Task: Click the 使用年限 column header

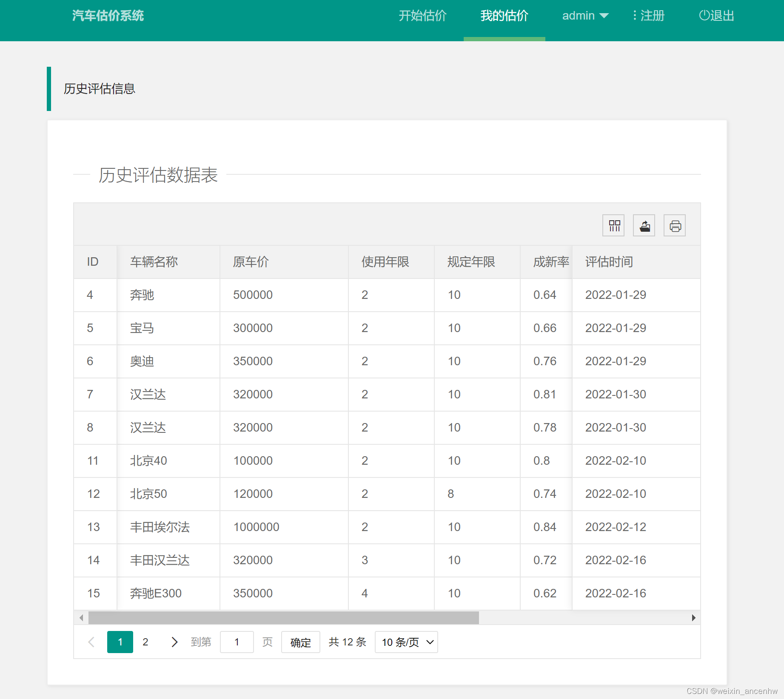Action: click(391, 262)
